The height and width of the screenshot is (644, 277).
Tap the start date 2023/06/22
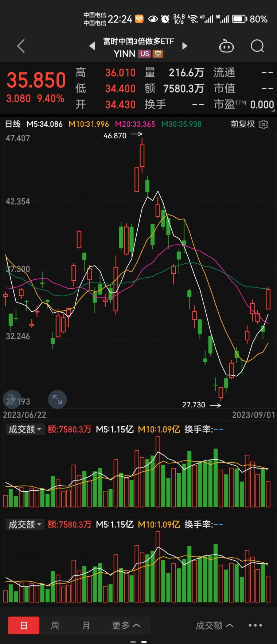(24, 415)
